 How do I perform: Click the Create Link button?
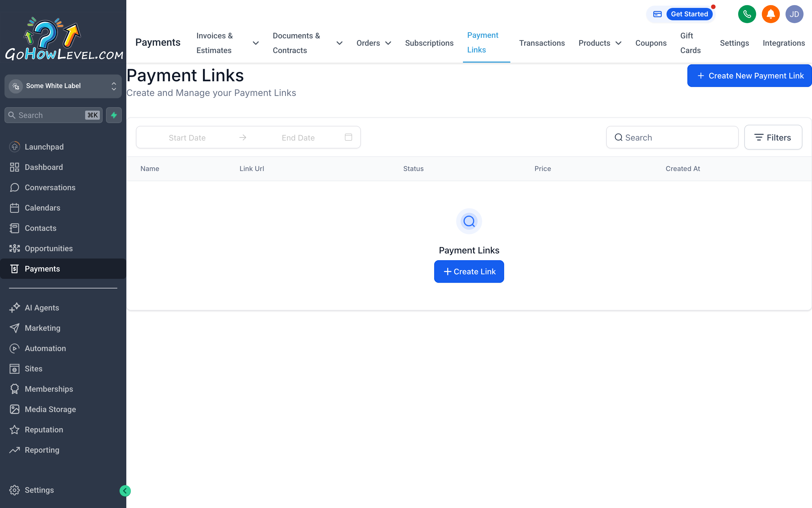tap(469, 271)
